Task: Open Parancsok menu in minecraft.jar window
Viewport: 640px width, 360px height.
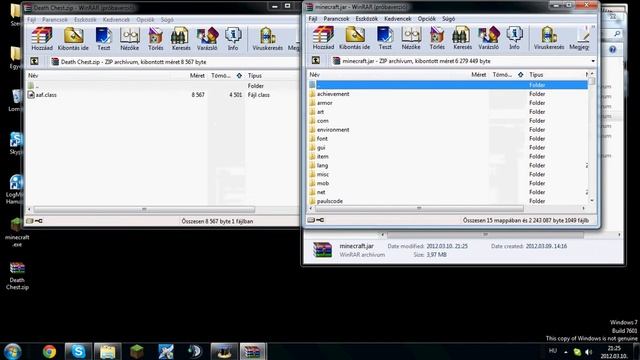Action: (x=336, y=19)
